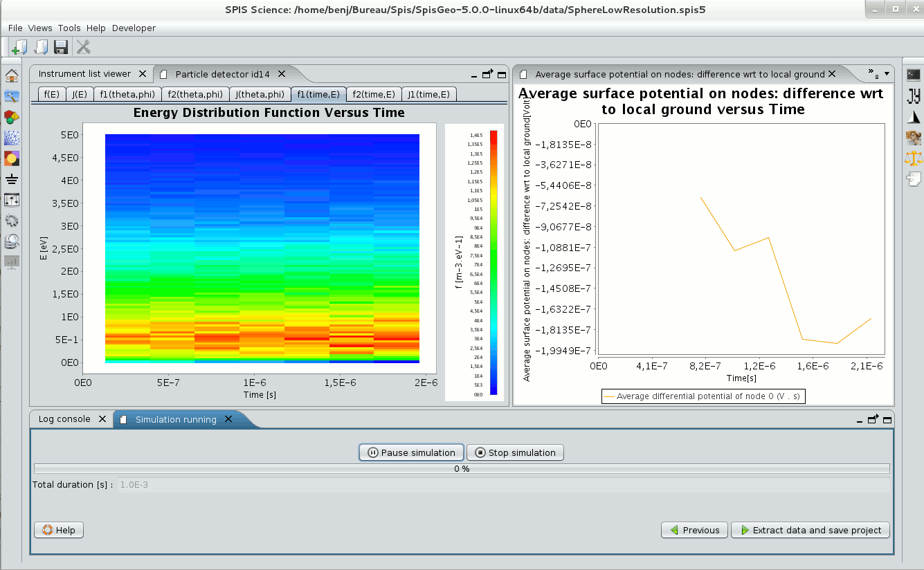Click Extract data and save project
Viewport: 924px width, 570px height.
point(810,530)
